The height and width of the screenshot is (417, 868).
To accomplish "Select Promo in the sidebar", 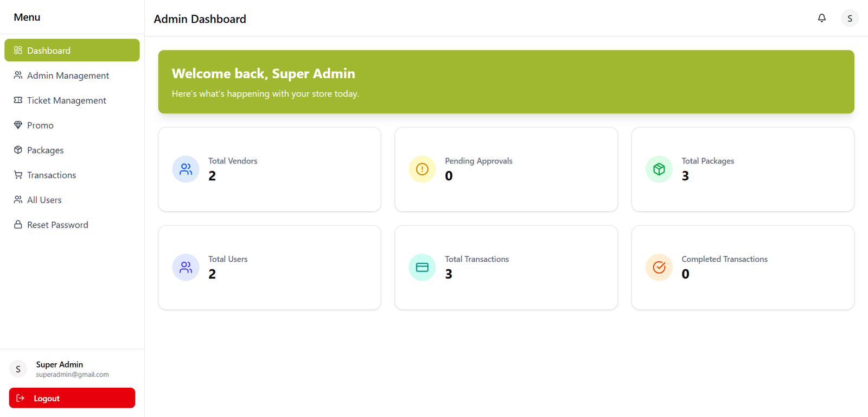I will [x=40, y=125].
